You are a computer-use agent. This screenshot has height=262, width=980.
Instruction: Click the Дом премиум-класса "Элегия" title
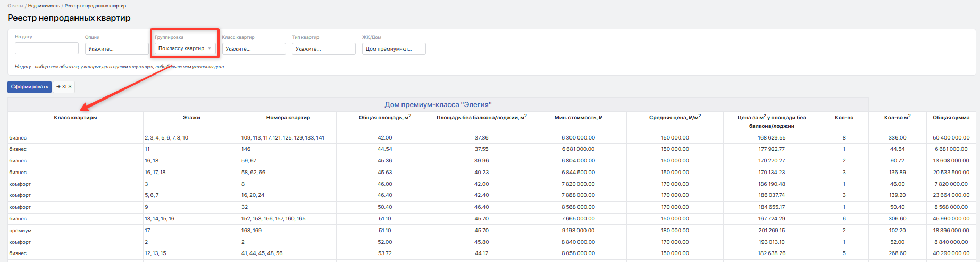point(438,104)
